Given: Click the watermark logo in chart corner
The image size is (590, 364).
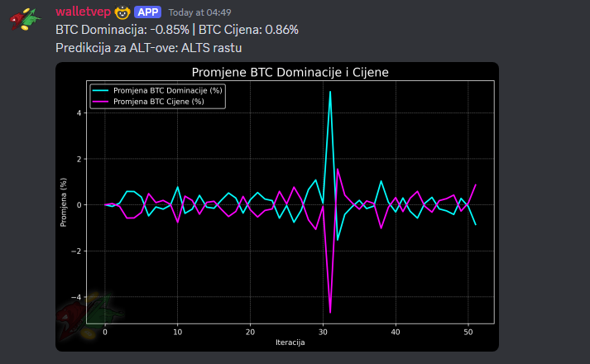Looking at the screenshot, I should coord(83,314).
